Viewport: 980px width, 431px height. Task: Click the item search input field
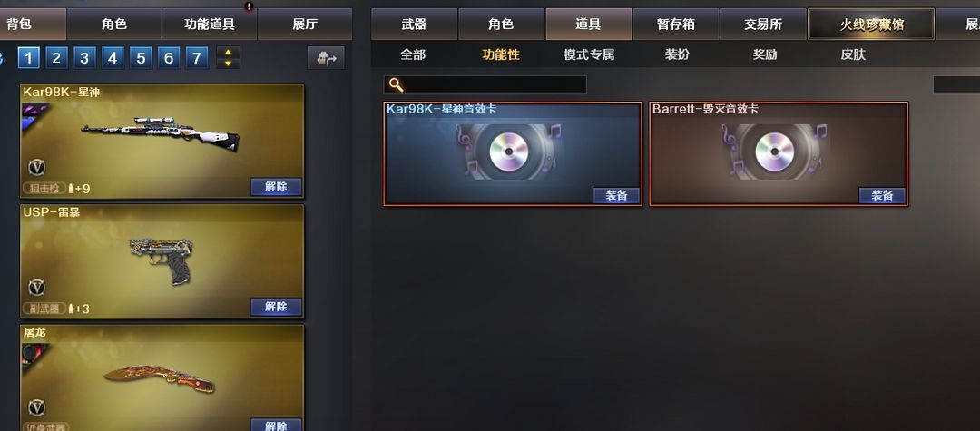pyautogui.click(x=485, y=85)
